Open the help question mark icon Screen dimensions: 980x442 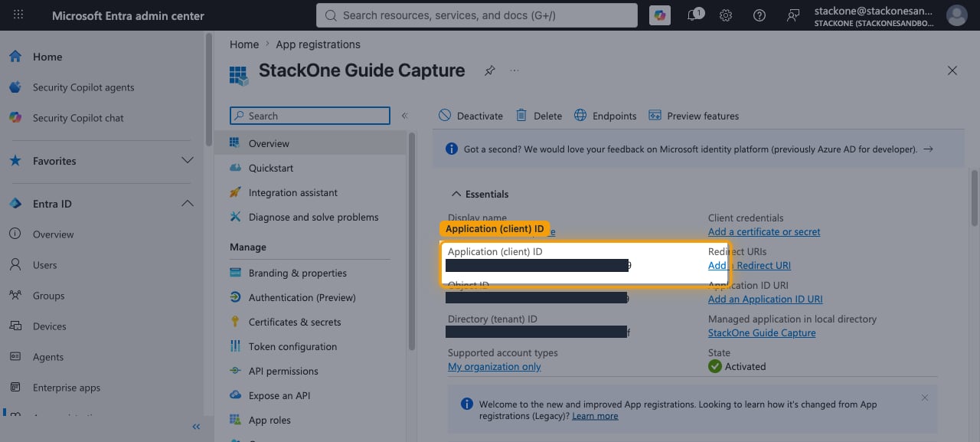[759, 15]
